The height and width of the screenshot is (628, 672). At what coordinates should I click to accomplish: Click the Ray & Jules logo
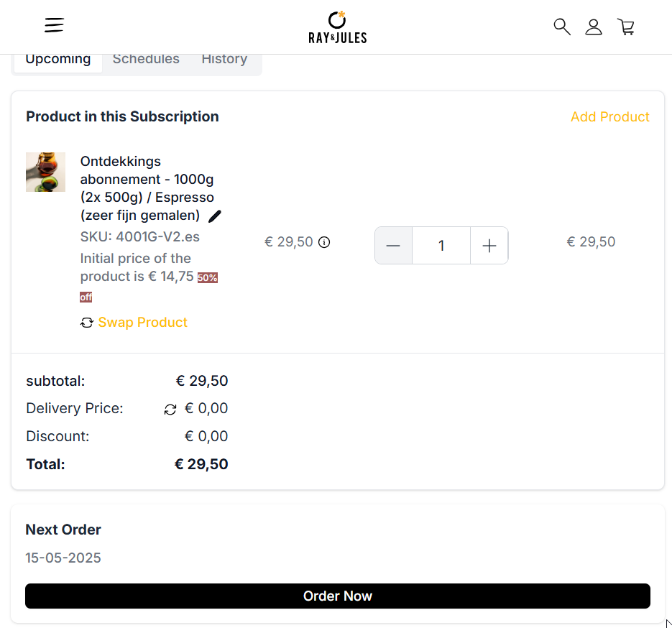click(337, 27)
